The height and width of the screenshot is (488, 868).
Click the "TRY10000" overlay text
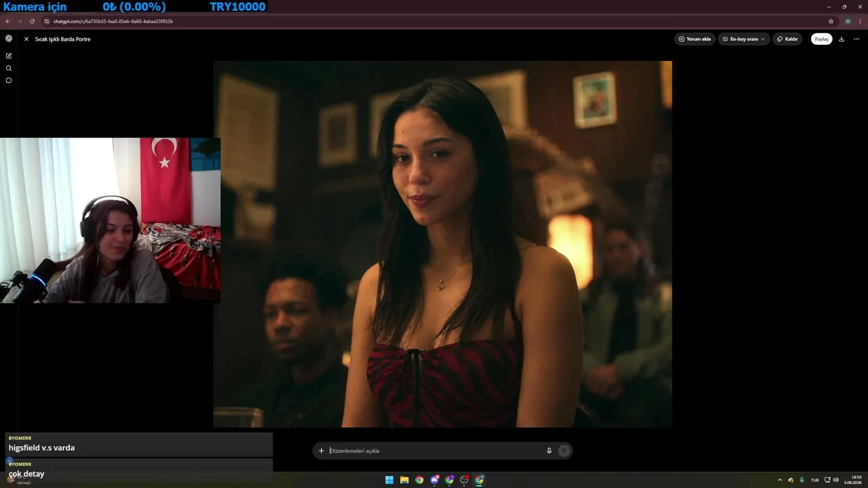coord(237,7)
